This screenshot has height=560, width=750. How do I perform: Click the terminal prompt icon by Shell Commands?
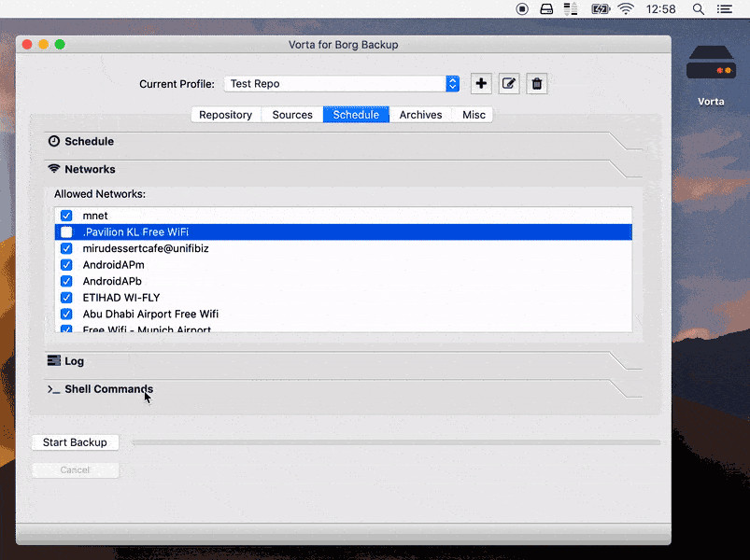coord(54,389)
